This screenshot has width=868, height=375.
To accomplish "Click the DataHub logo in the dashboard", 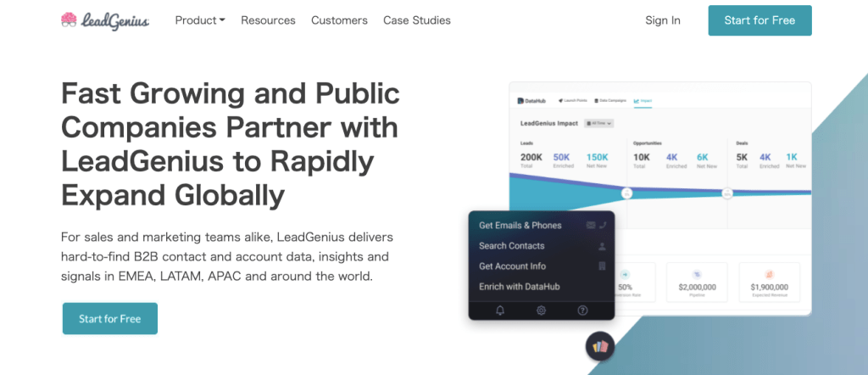I will 531,101.
